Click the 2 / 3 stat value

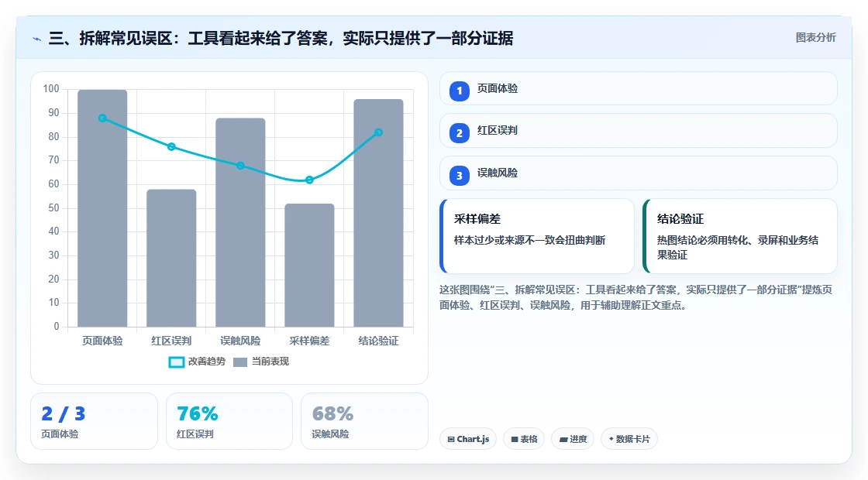click(x=63, y=413)
